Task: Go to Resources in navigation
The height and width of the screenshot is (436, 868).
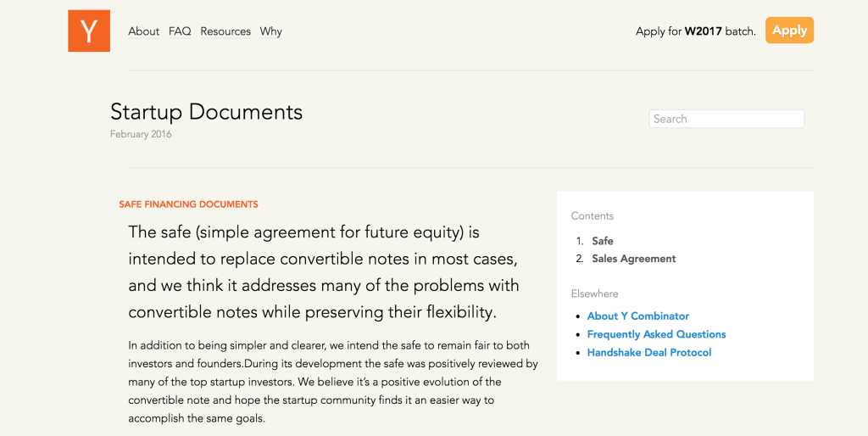Action: tap(225, 31)
